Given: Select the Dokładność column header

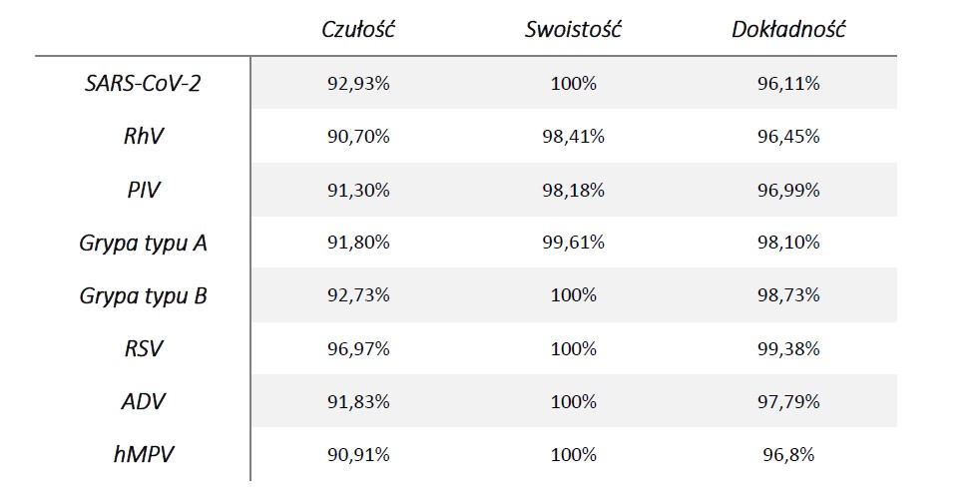Looking at the screenshot, I should (788, 29).
